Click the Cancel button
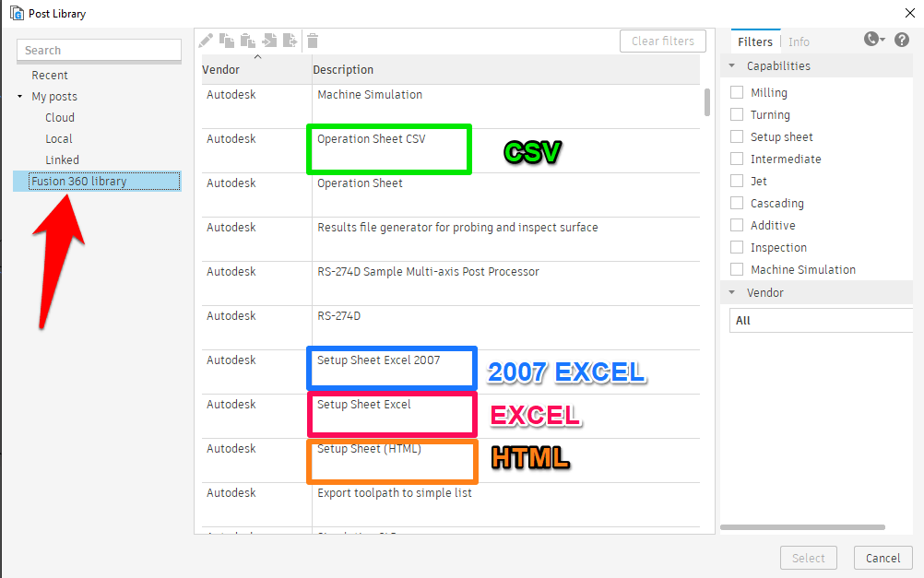Viewport: 924px width, 578px height. point(882,558)
